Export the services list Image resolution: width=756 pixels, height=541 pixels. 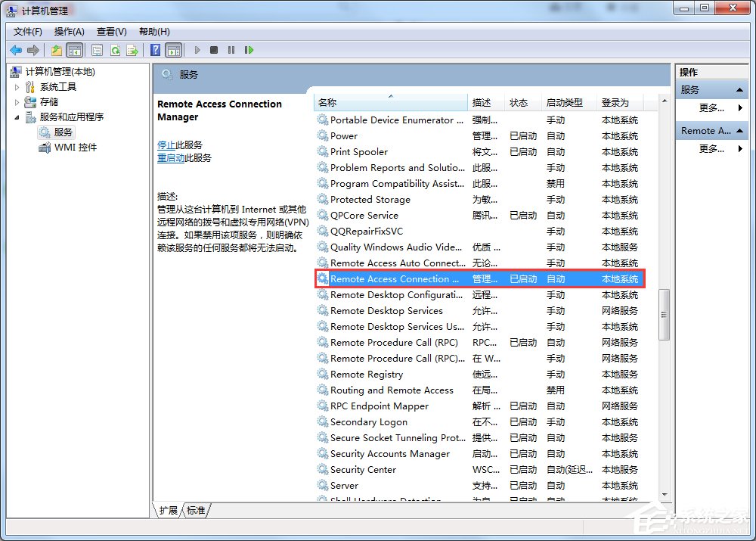click(x=132, y=50)
